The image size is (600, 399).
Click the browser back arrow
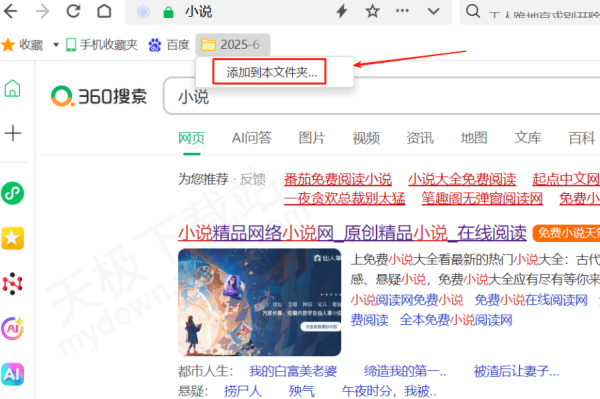pos(10,11)
